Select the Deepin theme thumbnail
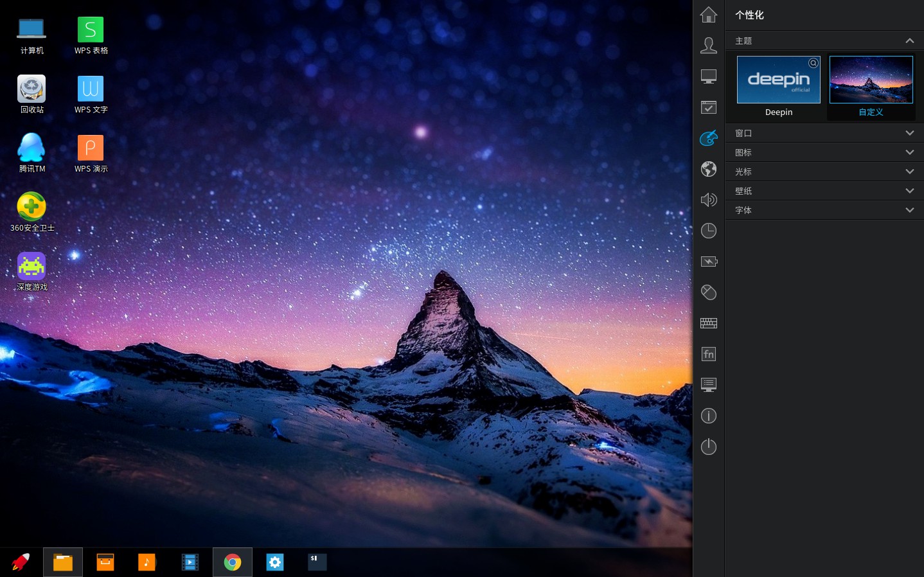Screen dimensions: 924x577 (778, 80)
